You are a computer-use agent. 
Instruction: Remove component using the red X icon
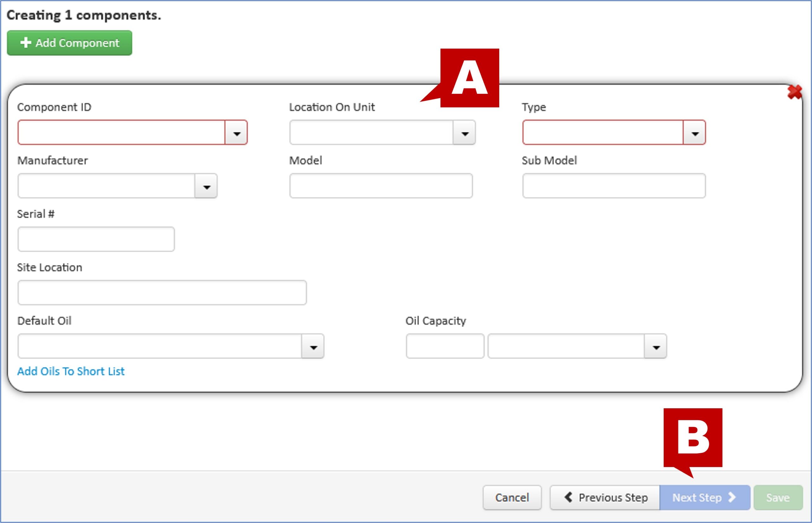[794, 92]
